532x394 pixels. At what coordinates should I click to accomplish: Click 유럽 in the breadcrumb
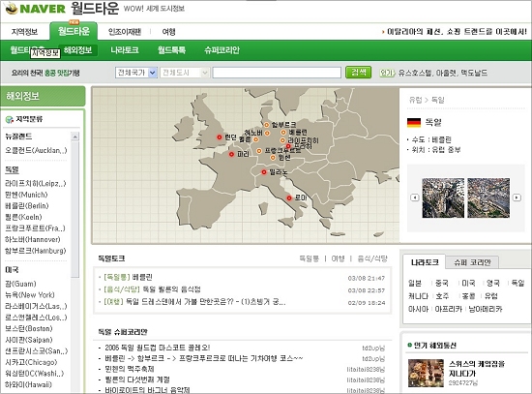pos(415,100)
